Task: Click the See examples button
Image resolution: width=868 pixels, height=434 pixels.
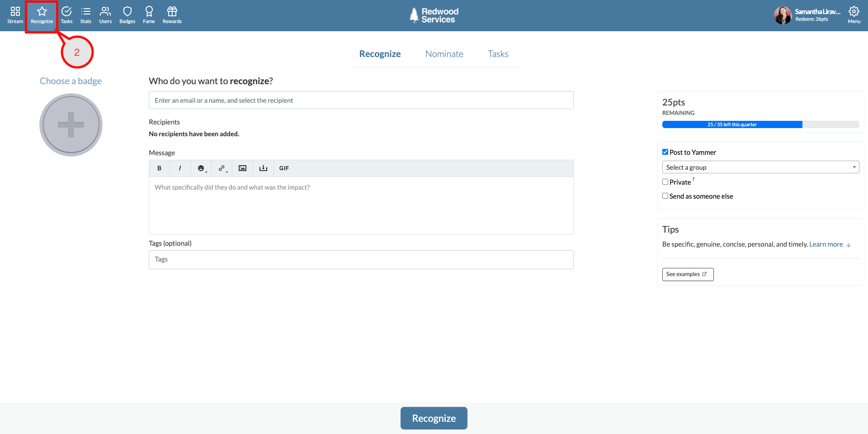Action: (687, 274)
